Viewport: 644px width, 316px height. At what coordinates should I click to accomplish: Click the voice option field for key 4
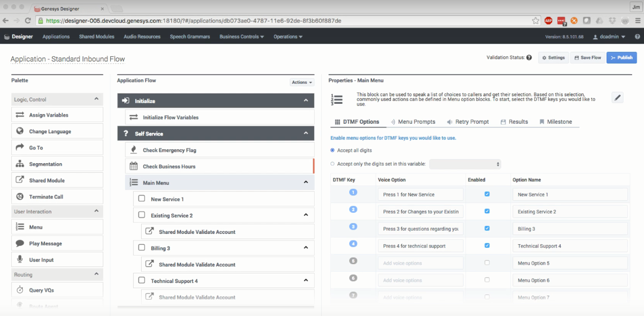pos(421,246)
